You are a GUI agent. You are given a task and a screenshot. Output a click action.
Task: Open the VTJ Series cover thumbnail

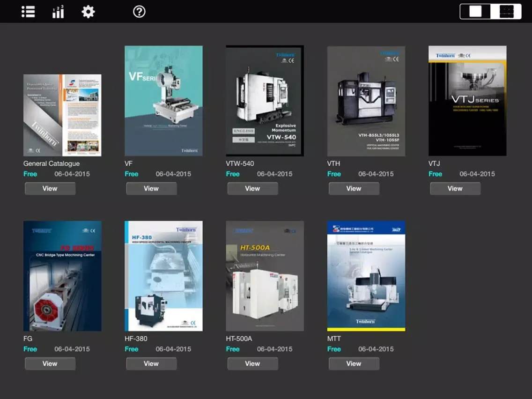(x=467, y=101)
